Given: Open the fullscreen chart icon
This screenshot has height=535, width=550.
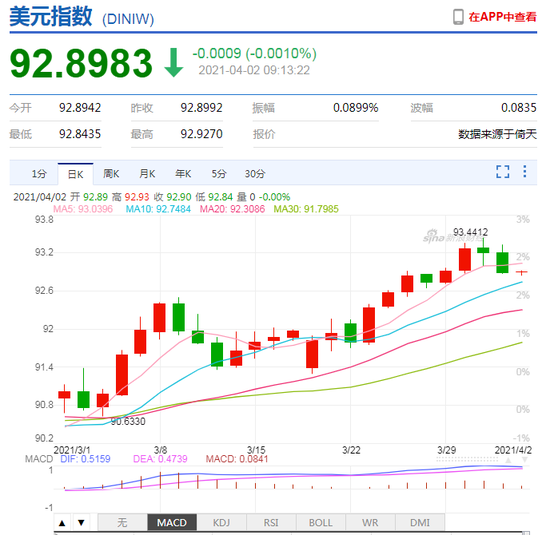Looking at the screenshot, I should pyautogui.click(x=503, y=172).
